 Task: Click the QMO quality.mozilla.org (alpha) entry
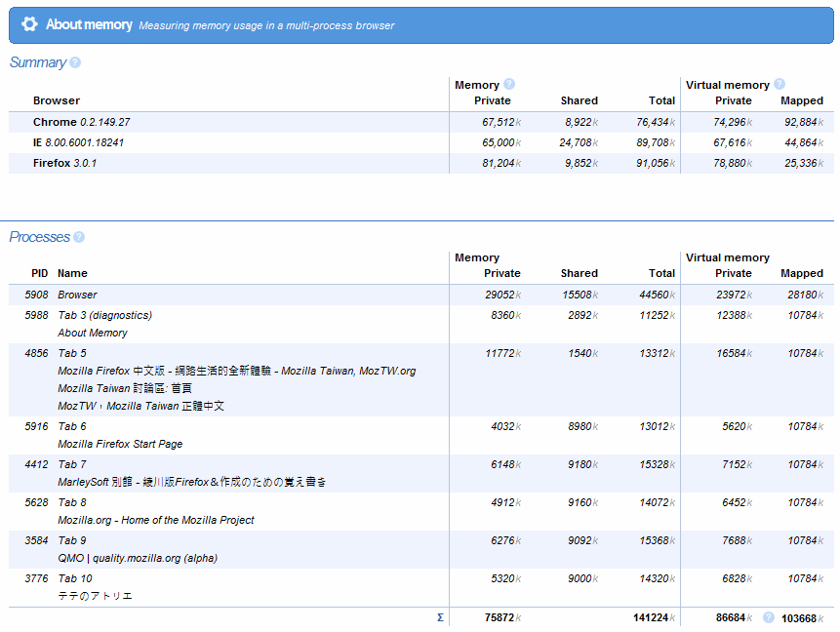[x=137, y=558]
